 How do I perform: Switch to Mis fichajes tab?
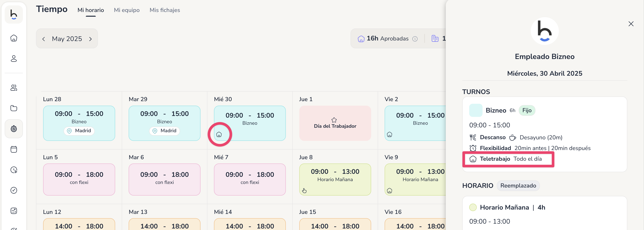click(165, 10)
